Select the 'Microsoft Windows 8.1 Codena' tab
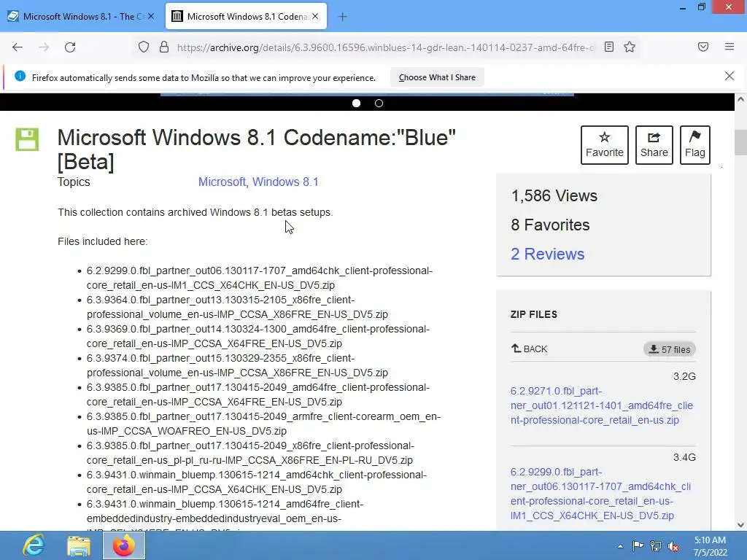The height and width of the screenshot is (560, 747). pyautogui.click(x=247, y=17)
